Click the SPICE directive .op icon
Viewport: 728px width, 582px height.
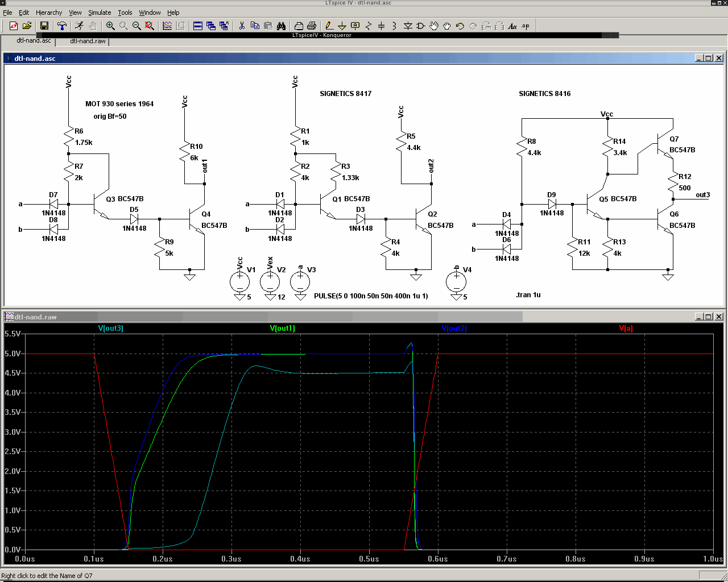point(526,26)
